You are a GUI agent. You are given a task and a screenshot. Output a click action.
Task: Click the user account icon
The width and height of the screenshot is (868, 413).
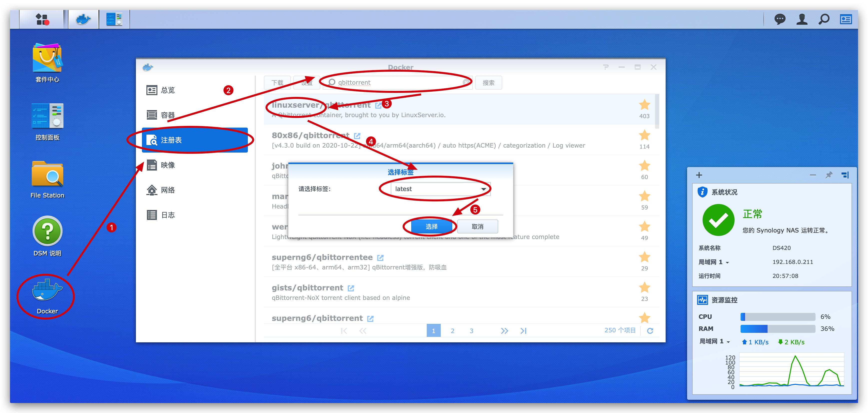click(x=802, y=19)
